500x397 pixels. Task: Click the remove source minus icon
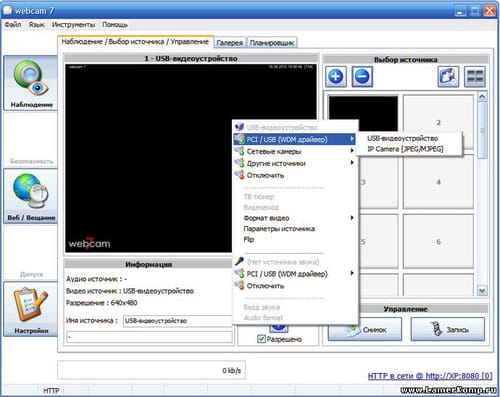362,77
